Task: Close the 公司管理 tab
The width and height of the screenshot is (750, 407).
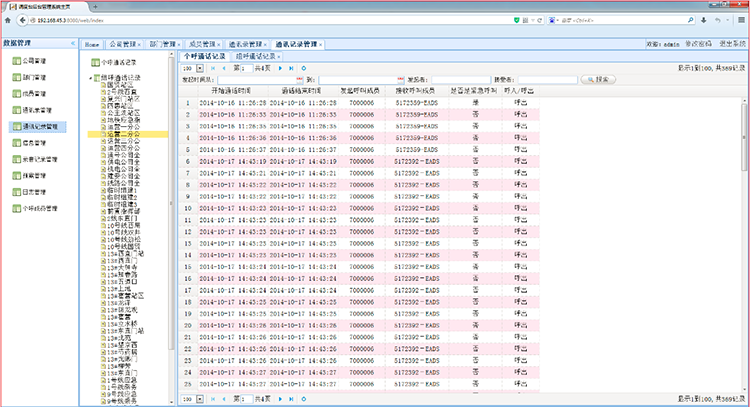Action: 139,44
